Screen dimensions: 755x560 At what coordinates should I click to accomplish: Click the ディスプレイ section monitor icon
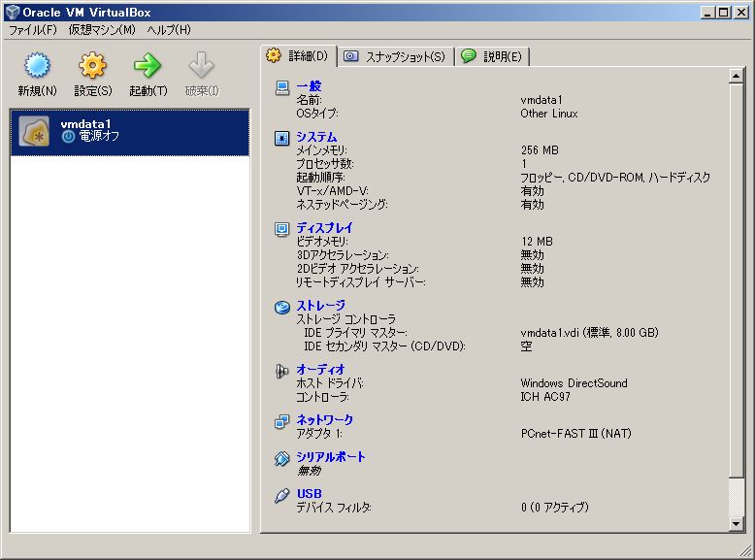point(282,229)
